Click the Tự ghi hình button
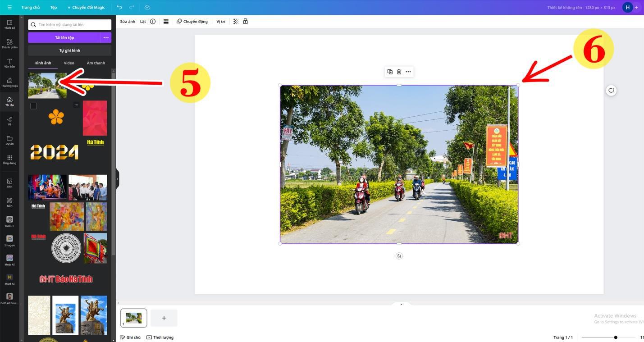 [69, 50]
